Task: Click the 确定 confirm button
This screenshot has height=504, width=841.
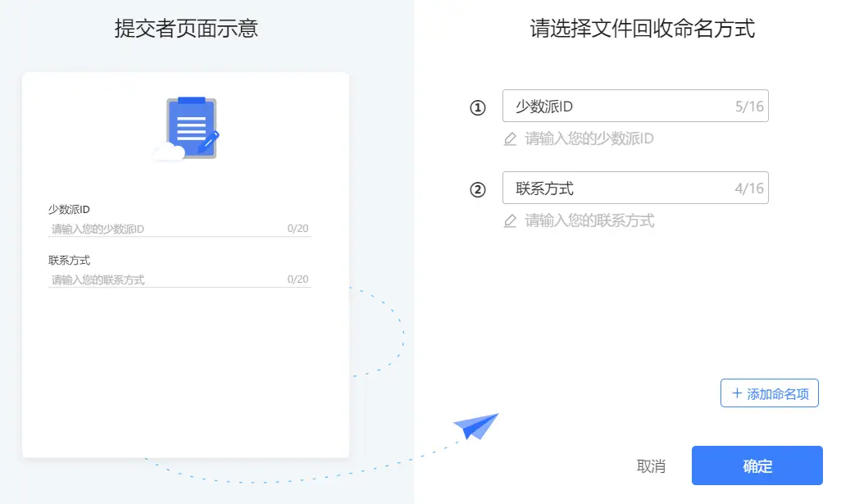Action: pyautogui.click(x=757, y=465)
